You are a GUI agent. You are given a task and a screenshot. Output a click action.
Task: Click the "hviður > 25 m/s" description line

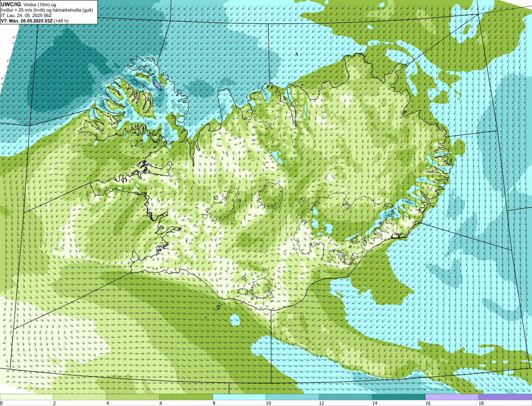click(x=47, y=10)
